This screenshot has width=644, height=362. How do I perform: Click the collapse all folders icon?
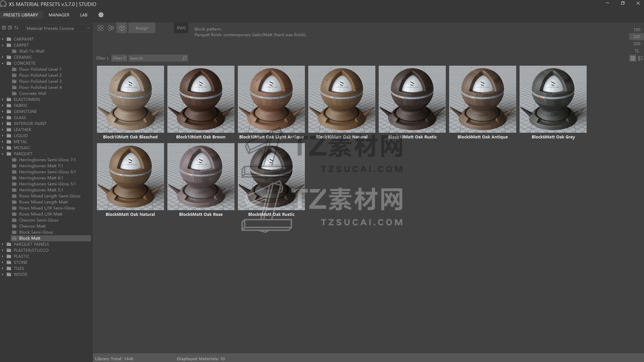coord(10,28)
